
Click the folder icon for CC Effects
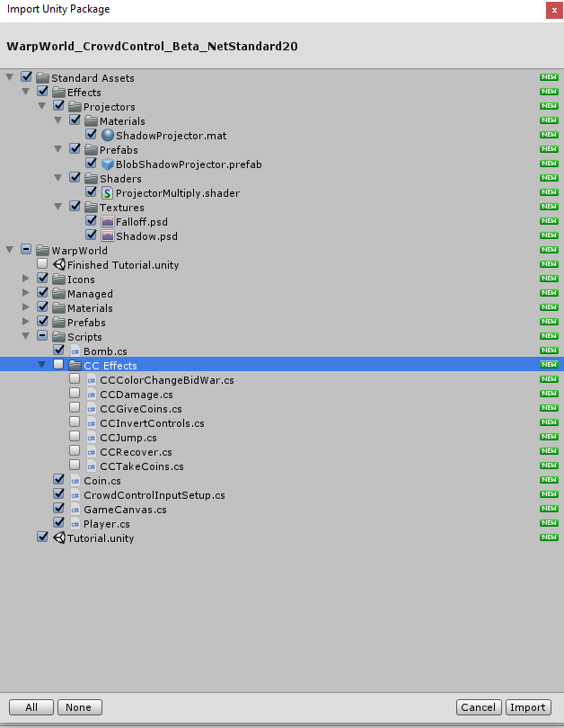75,366
